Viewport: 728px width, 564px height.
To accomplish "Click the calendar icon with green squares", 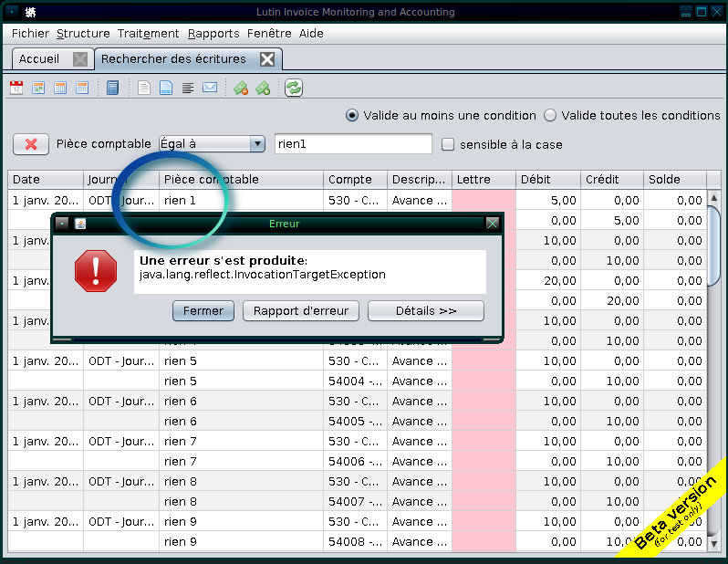I will 38,88.
